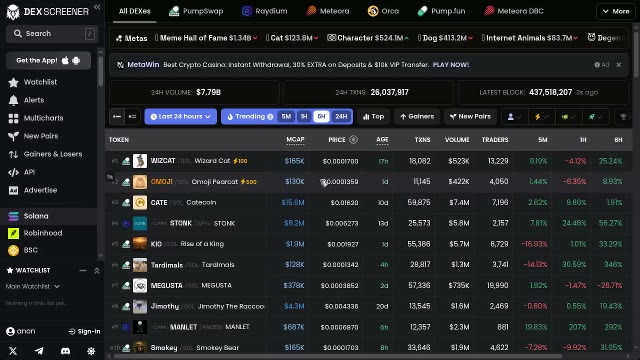Toggle the rocket launchpad filter
640x360 pixels.
[596, 117]
